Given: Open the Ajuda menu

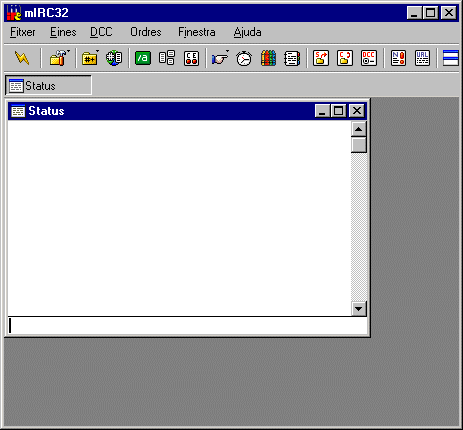Looking at the screenshot, I should [247, 32].
